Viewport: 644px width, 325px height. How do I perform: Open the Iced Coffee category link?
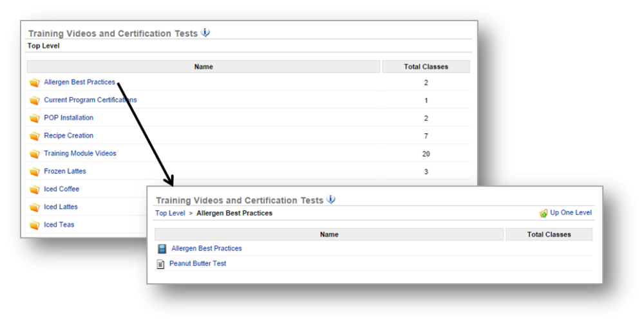pos(61,189)
